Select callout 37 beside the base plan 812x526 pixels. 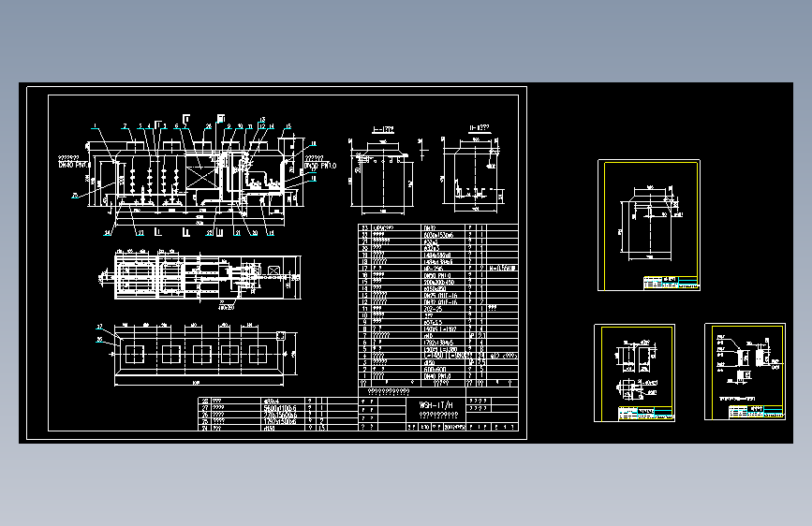100,327
